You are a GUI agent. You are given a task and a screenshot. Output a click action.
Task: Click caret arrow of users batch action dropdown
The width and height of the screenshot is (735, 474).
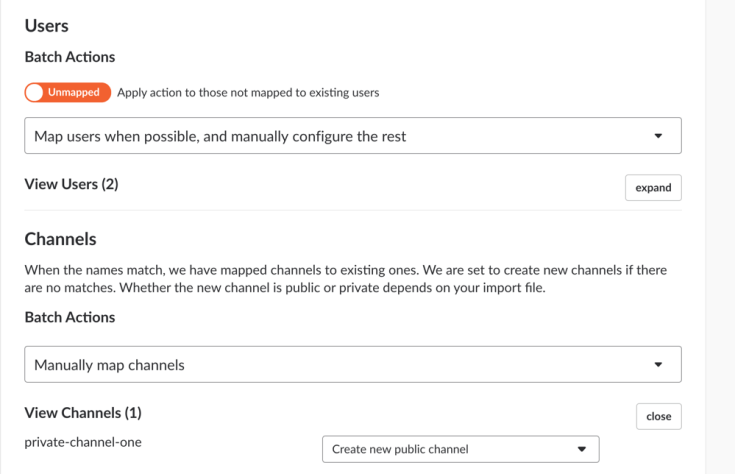pos(657,136)
